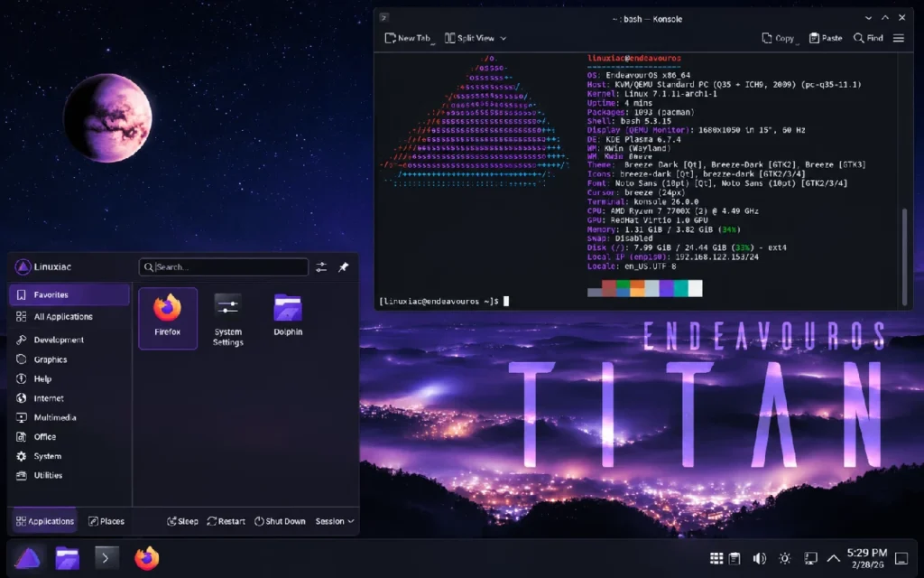Image resolution: width=924 pixels, height=578 pixels.
Task: Open the Internet category
Action: tap(69, 398)
